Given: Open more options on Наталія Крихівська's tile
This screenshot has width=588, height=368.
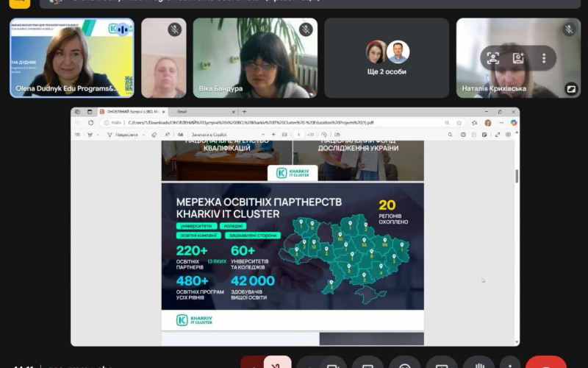Looking at the screenshot, I should [x=544, y=58].
